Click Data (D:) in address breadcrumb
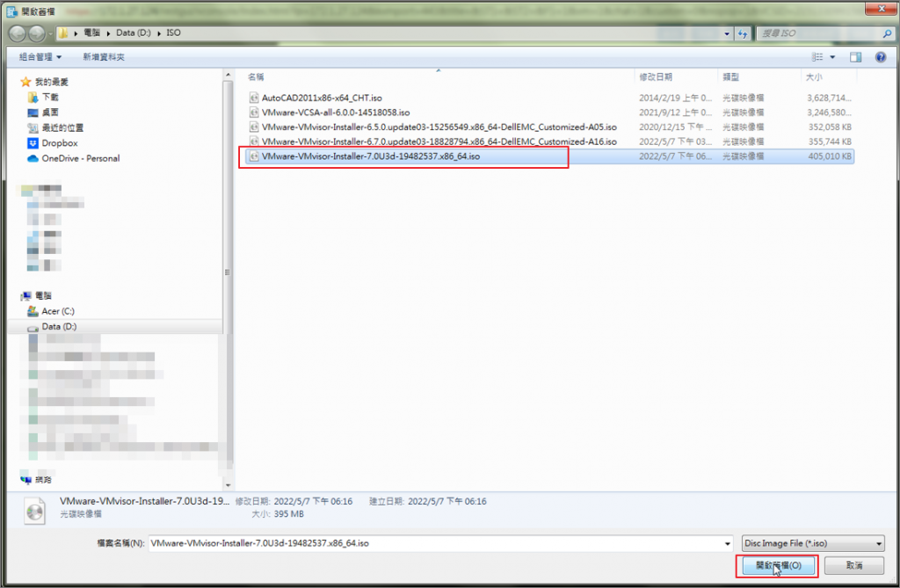The height and width of the screenshot is (588, 900). (134, 33)
